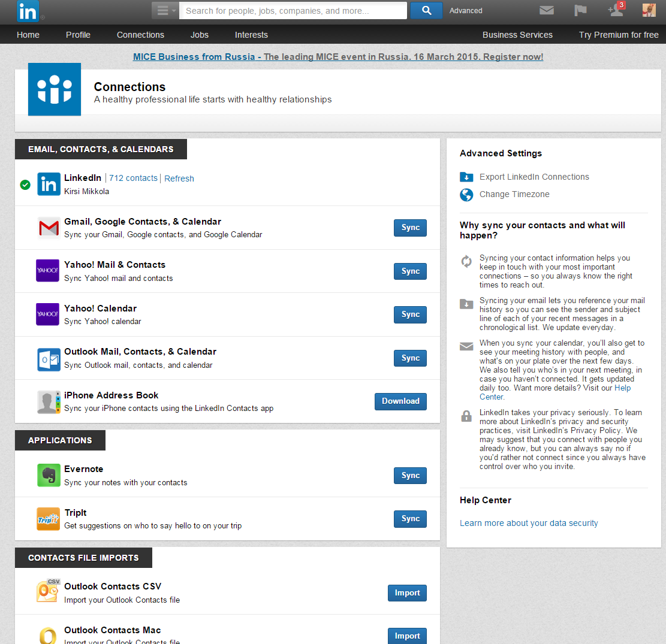Sync Yahoo! Calendar
The width and height of the screenshot is (666, 644).
pyautogui.click(x=410, y=315)
